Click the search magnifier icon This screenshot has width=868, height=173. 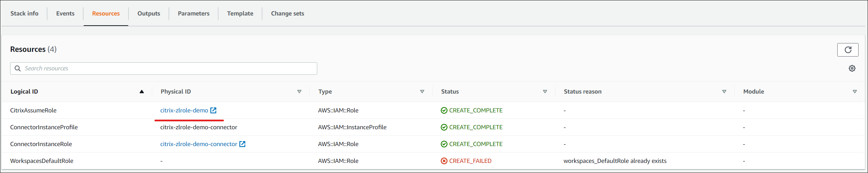click(x=18, y=68)
